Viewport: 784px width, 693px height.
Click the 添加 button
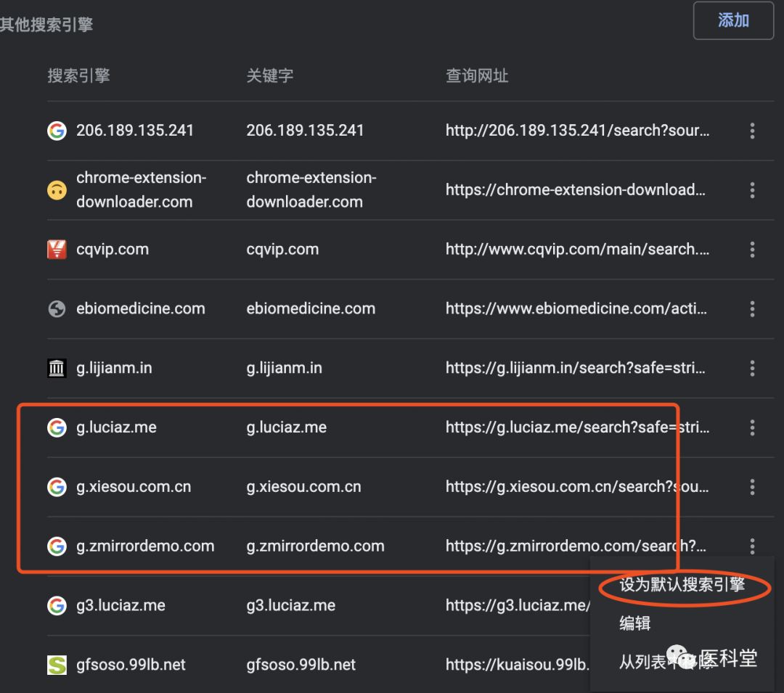[x=733, y=20]
